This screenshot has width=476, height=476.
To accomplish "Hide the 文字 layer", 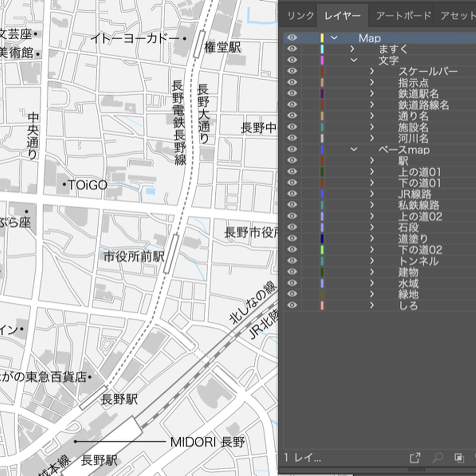I will [292, 60].
